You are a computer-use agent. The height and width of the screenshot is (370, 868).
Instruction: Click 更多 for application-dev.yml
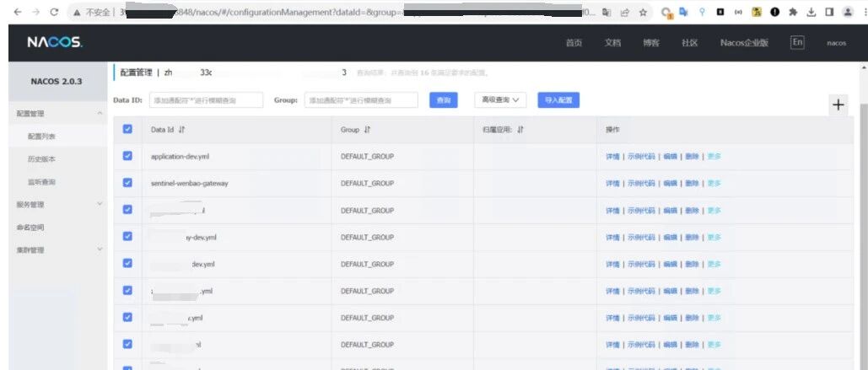pos(714,157)
